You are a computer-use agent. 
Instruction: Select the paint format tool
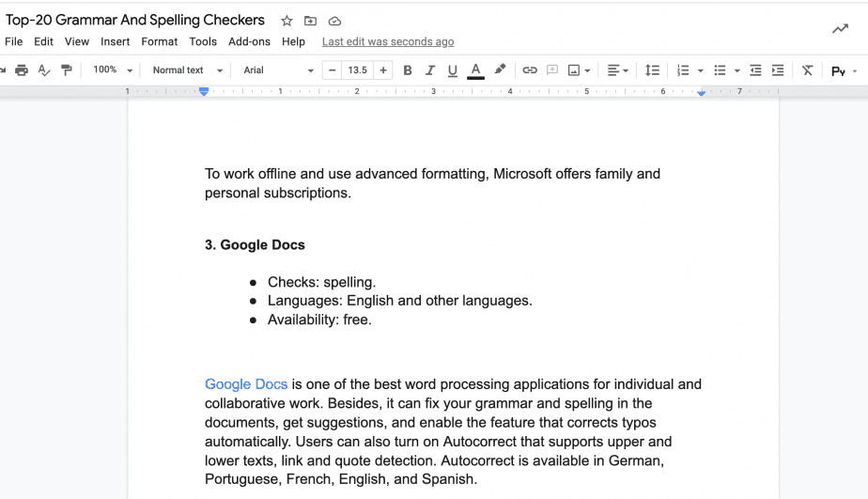click(67, 70)
